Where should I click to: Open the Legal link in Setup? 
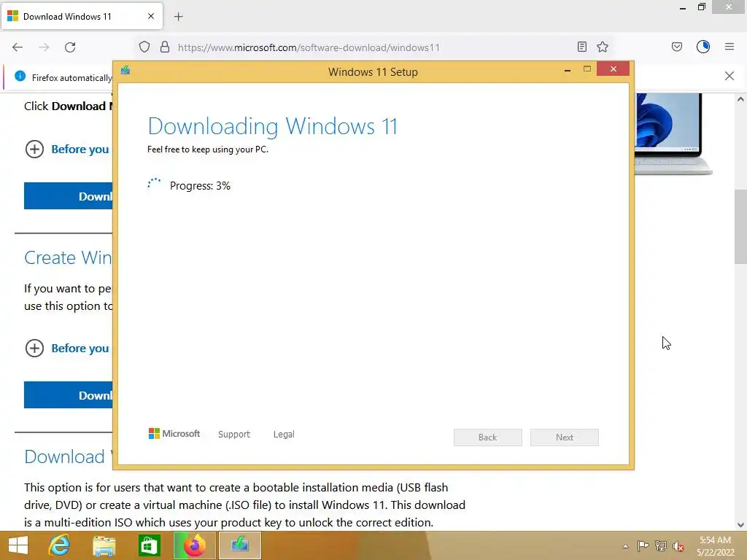(x=284, y=435)
